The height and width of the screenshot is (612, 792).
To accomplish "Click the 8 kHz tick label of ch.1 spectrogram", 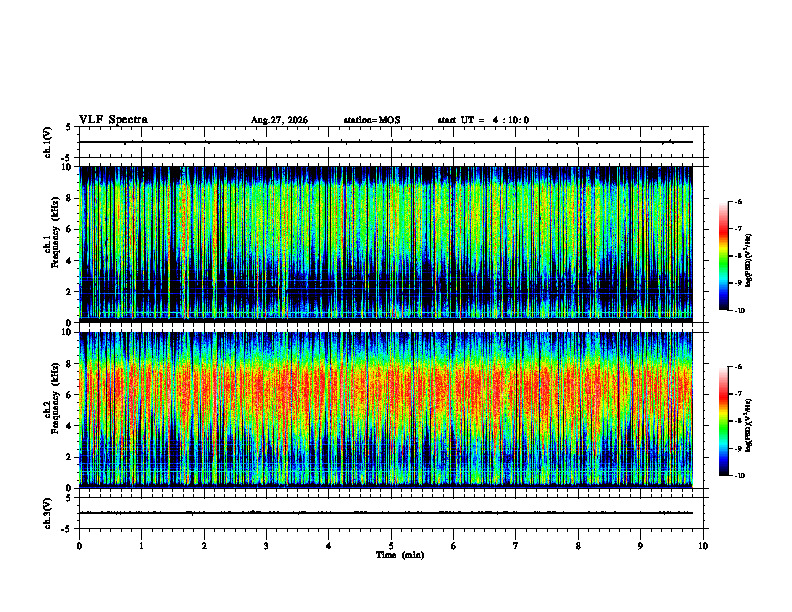I will tap(69, 198).
